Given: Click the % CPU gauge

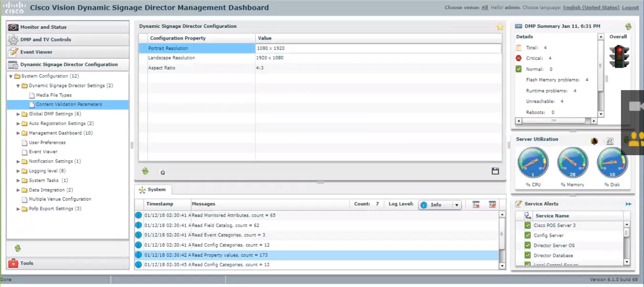Looking at the screenshot, I should coord(533,163).
